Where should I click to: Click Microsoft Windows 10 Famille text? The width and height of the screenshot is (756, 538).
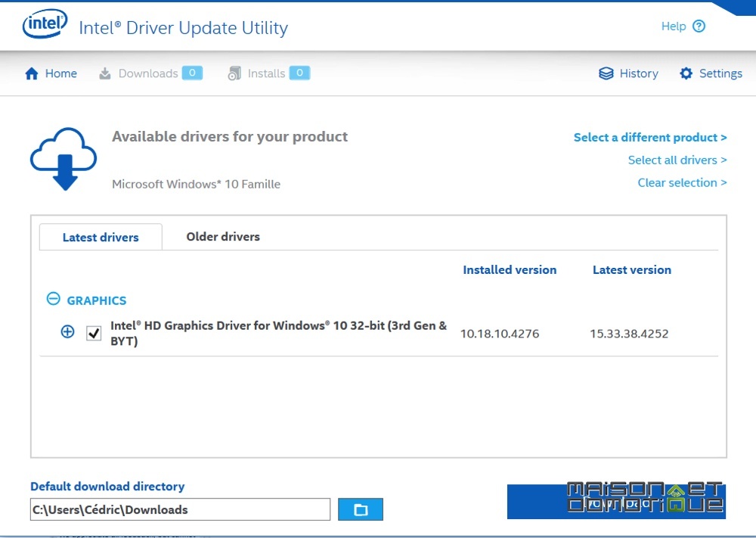(x=196, y=185)
